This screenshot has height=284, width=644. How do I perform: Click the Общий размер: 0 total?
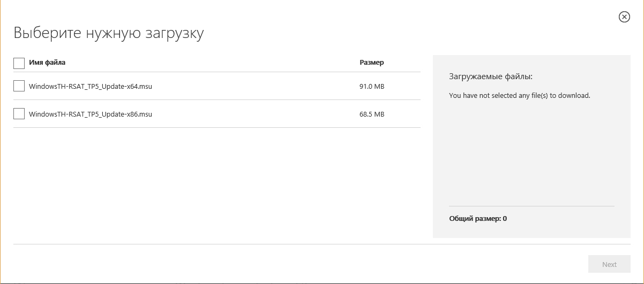pos(478,219)
